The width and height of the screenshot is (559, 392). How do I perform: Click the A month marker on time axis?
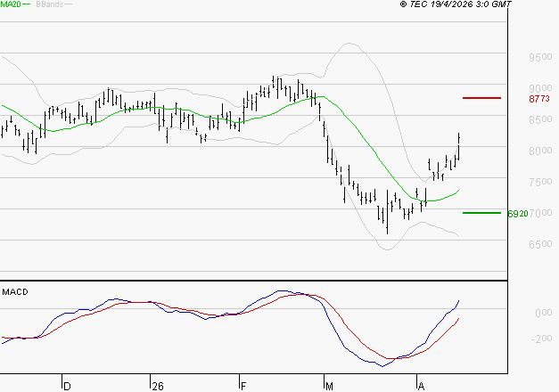421,386
